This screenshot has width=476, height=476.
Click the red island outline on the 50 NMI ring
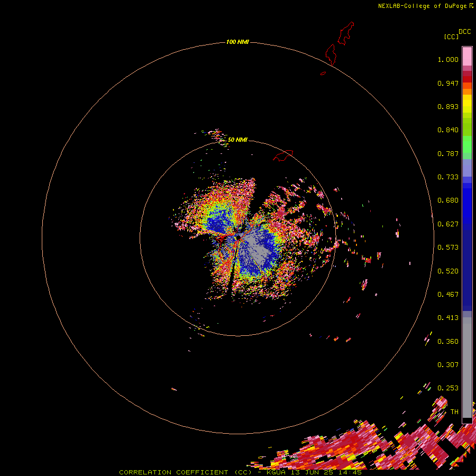[x=283, y=155]
